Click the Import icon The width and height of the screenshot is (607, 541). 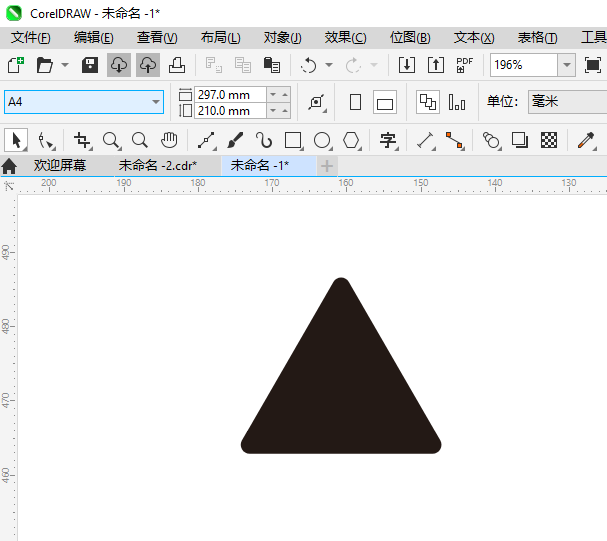pyautogui.click(x=407, y=65)
